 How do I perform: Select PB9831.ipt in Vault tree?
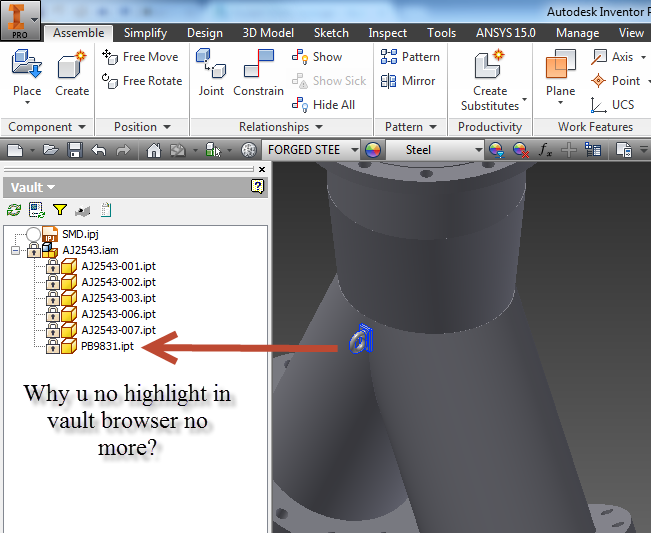point(108,346)
